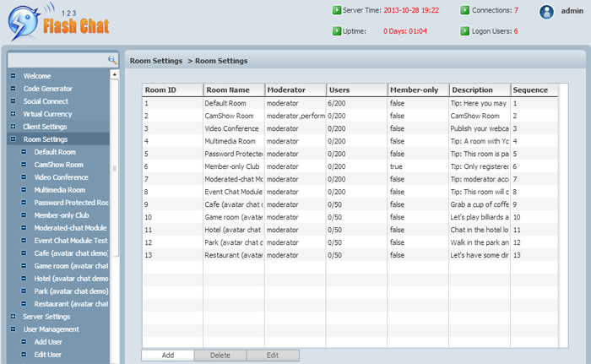
Task: Sort by the Room Name column header
Action: click(x=233, y=90)
